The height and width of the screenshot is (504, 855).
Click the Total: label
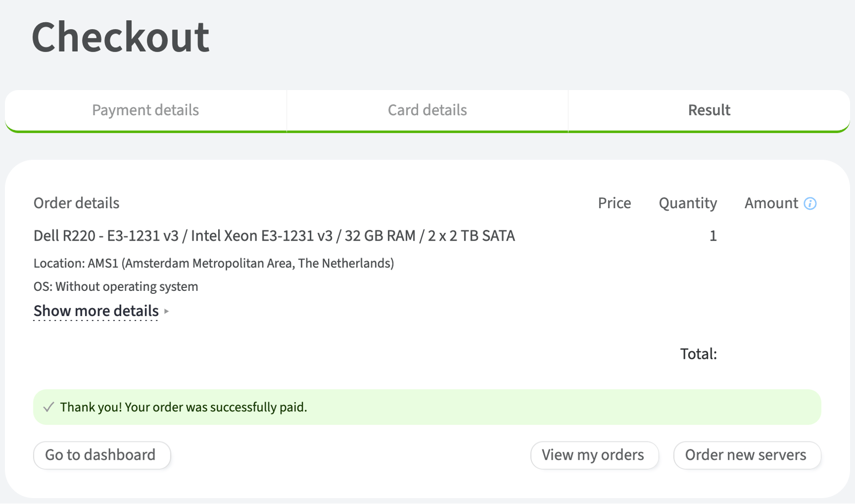(x=698, y=354)
